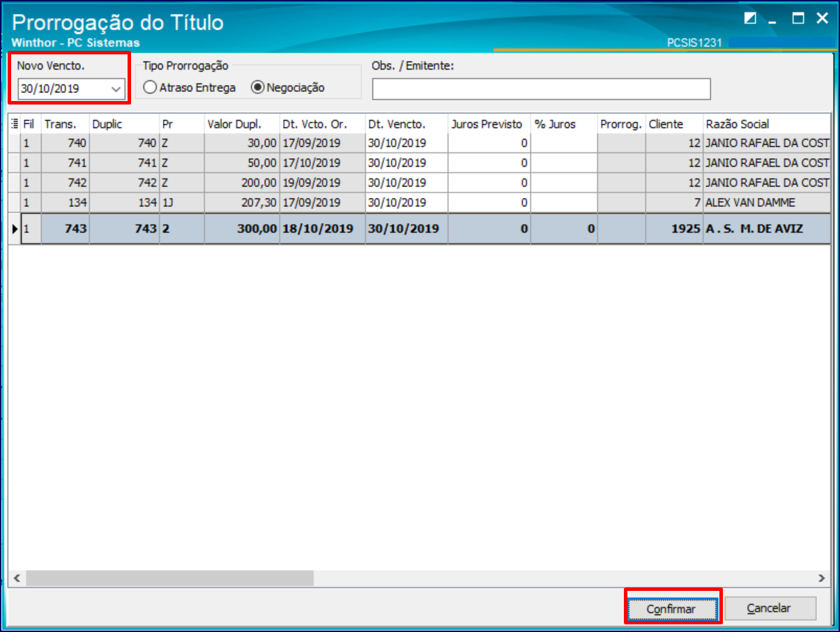Select Trans. cell with value 743

click(x=66, y=229)
